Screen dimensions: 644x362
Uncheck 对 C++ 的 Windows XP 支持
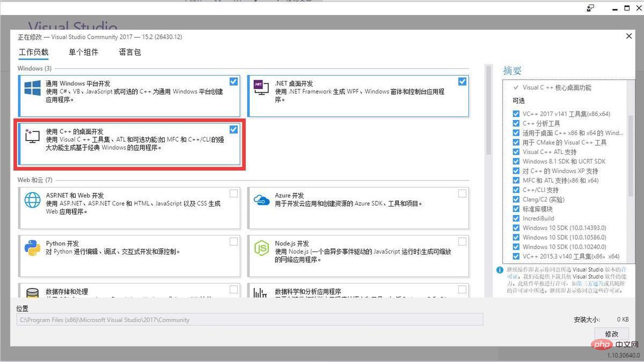[516, 171]
